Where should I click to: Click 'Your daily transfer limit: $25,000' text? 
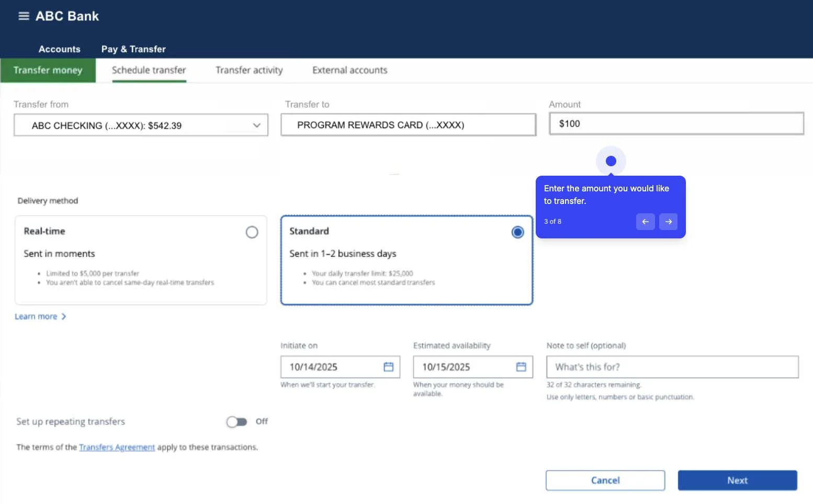(x=363, y=273)
